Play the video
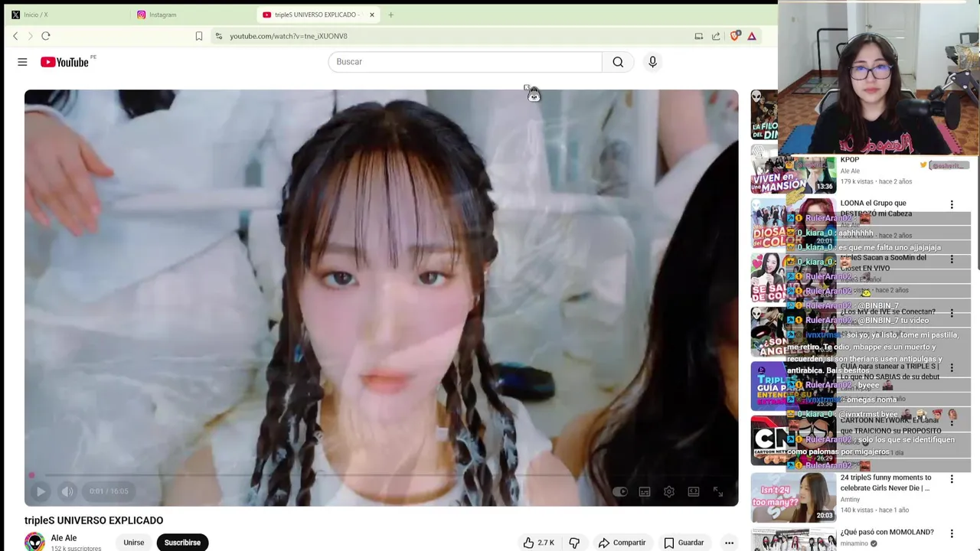The width and height of the screenshot is (980, 551). point(41,491)
